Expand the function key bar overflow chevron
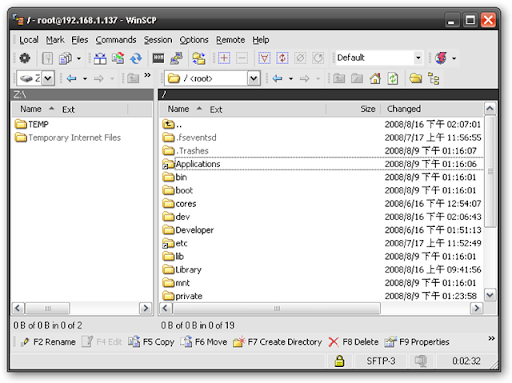 491,338
